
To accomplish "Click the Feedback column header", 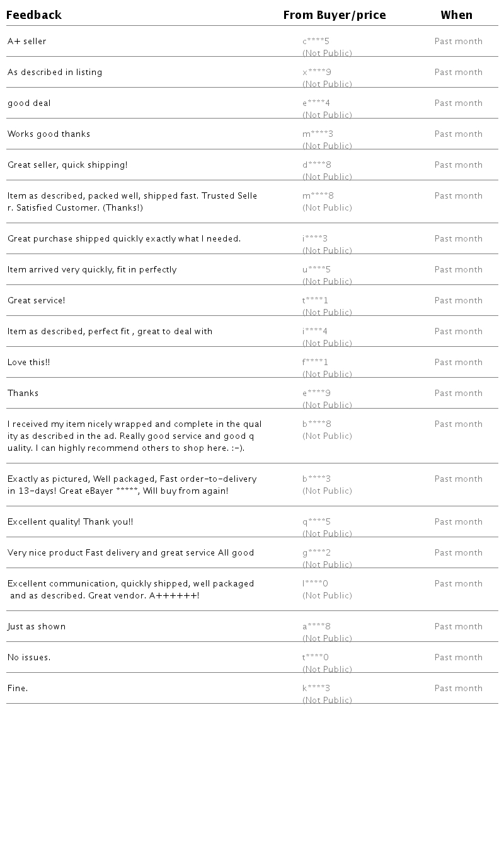I will [34, 15].
